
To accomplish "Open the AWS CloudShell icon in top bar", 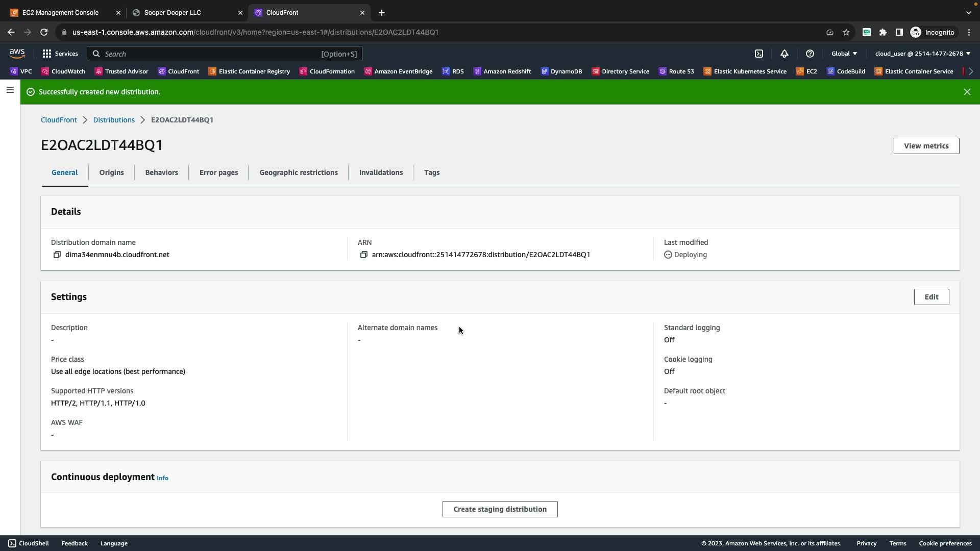I will 759,54.
